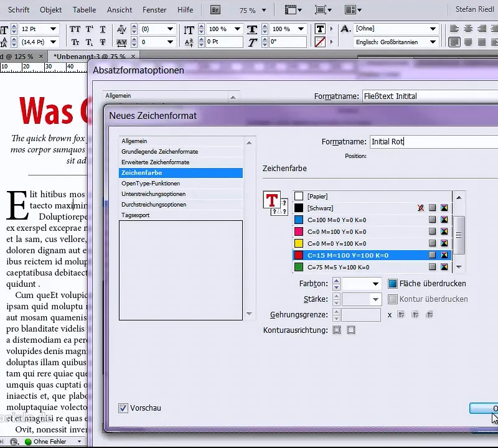Screen dimensions: 498x448
Task: Toggle Fläche überdrucken checkbox
Action: (x=393, y=284)
